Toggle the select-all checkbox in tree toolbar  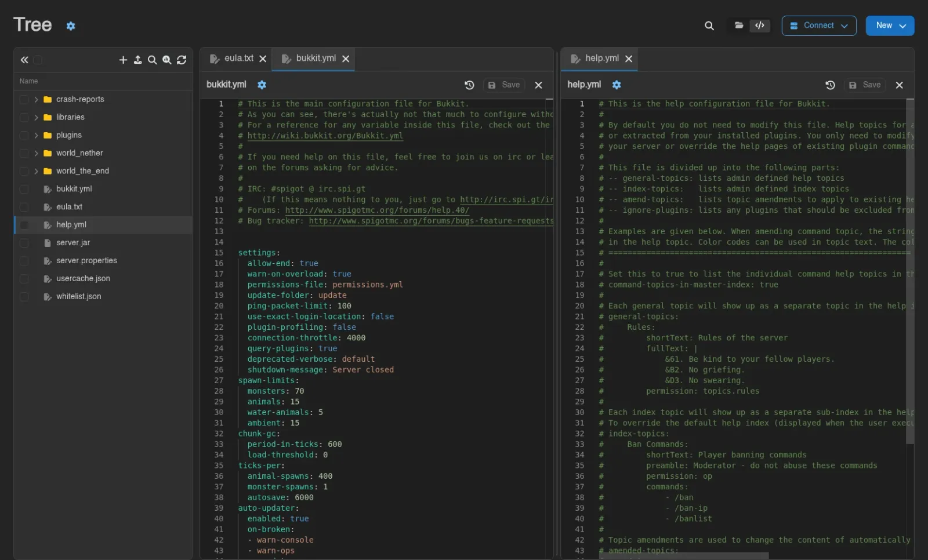coord(38,60)
